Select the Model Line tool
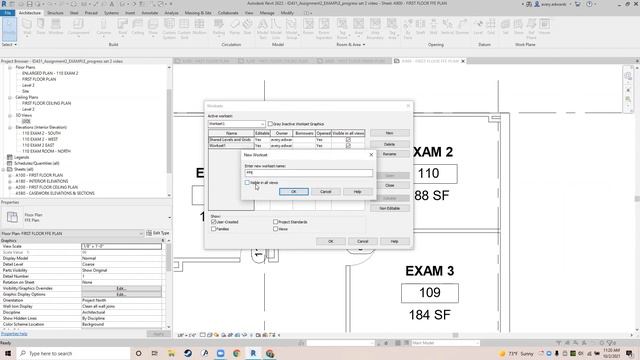640x360 pixels. tap(276, 28)
